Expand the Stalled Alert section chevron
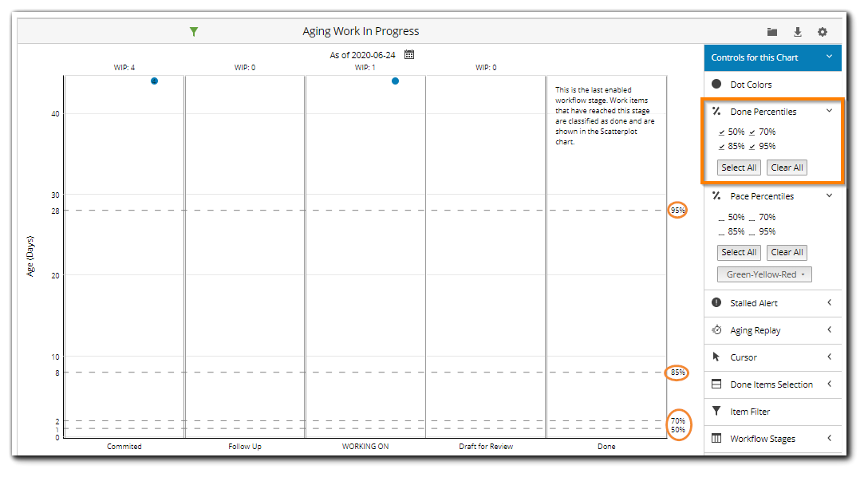Viewport: 868px width, 477px height. (x=829, y=302)
